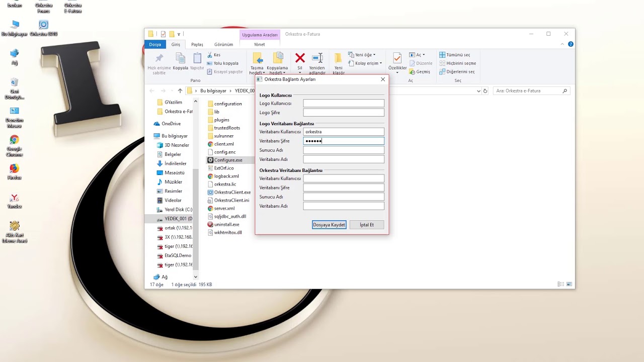
Task: Select Akıs Kart İzleme Aracı icon
Action: (15, 232)
